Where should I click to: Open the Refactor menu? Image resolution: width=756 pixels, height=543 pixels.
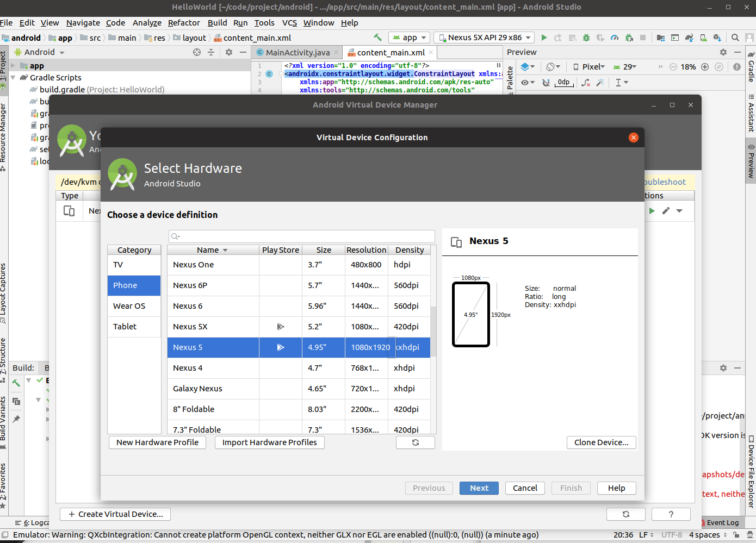[184, 23]
